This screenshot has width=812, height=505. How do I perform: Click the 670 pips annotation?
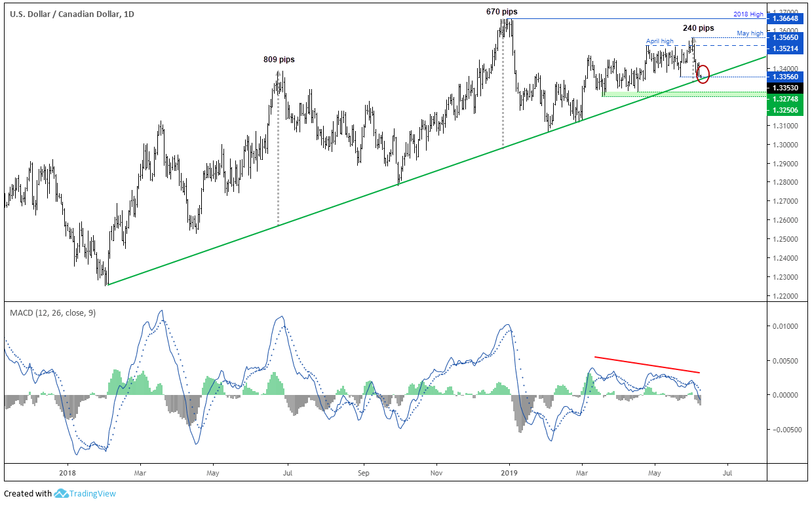click(x=501, y=12)
